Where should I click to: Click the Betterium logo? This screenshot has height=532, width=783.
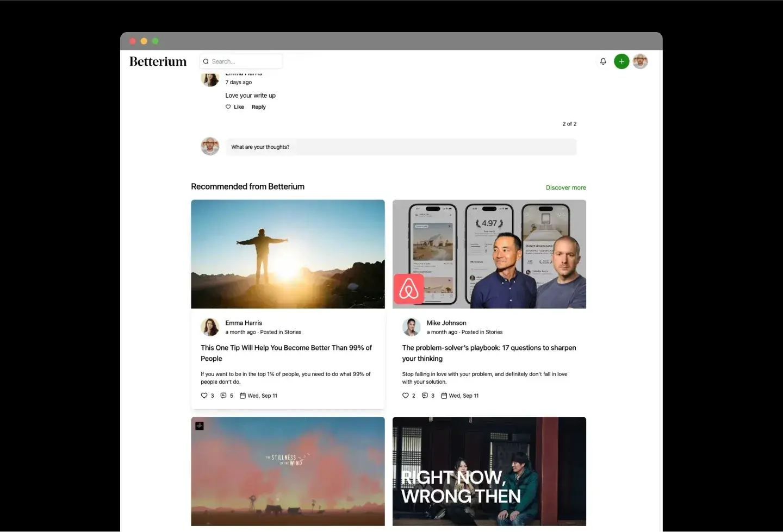(158, 61)
